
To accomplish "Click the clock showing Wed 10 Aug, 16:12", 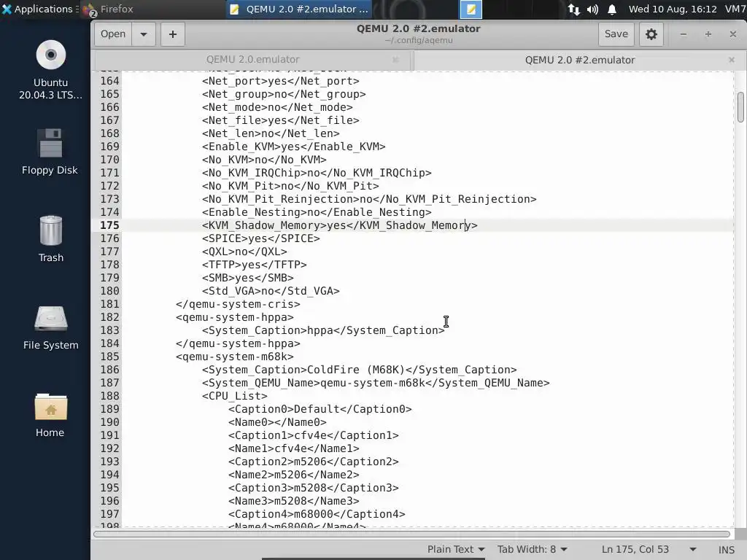I will (673, 9).
